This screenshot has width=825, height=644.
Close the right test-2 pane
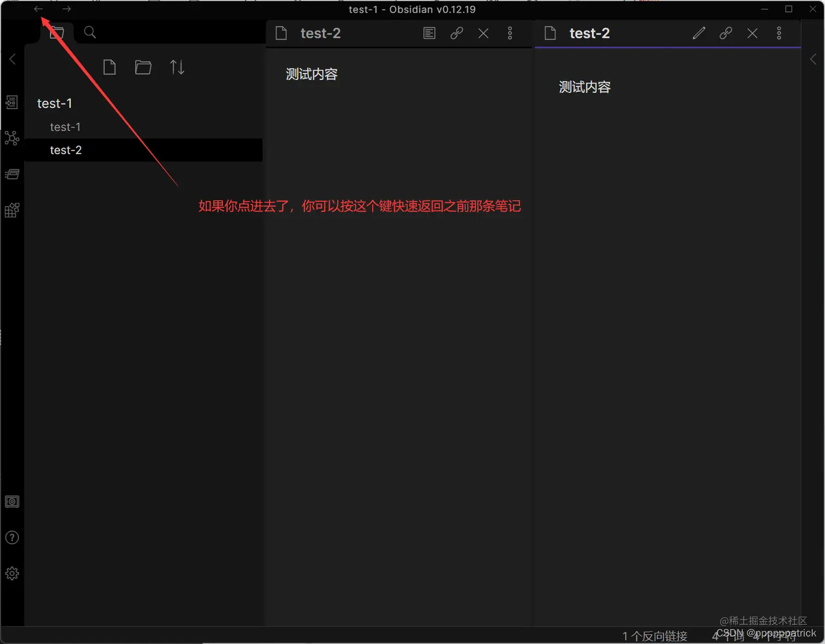pos(752,33)
